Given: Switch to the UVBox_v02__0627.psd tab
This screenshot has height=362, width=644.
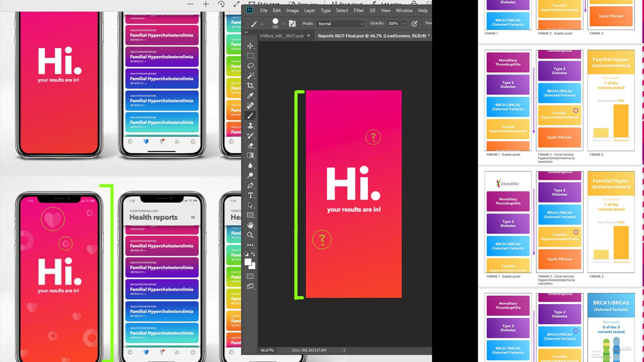Looking at the screenshot, I should point(281,36).
